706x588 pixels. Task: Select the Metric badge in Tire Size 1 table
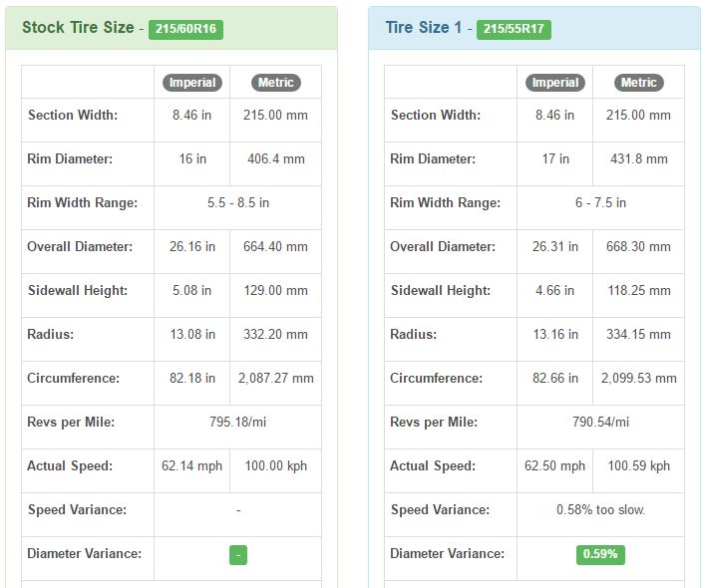coord(638,83)
